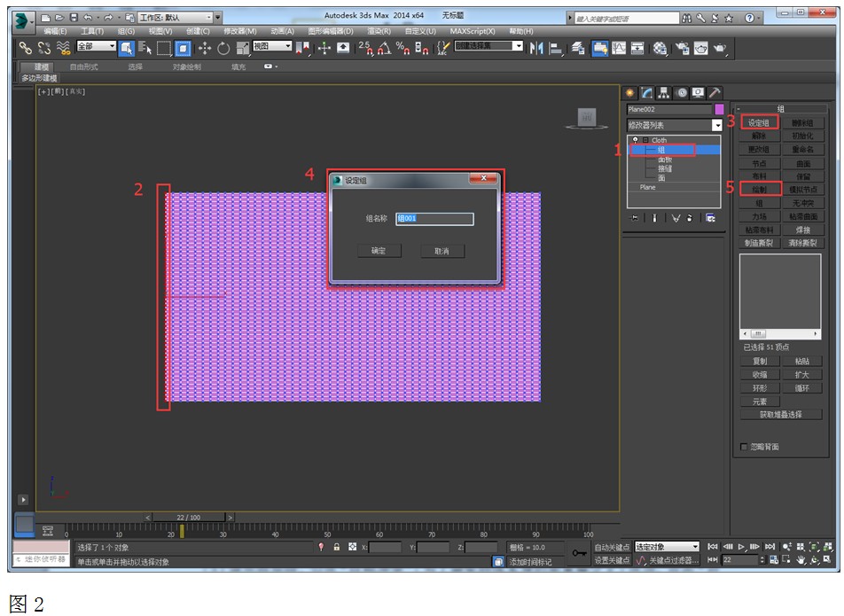Collapse the Cloth modifier tree node
Screen dimensions: 844x616
pyautogui.click(x=645, y=140)
